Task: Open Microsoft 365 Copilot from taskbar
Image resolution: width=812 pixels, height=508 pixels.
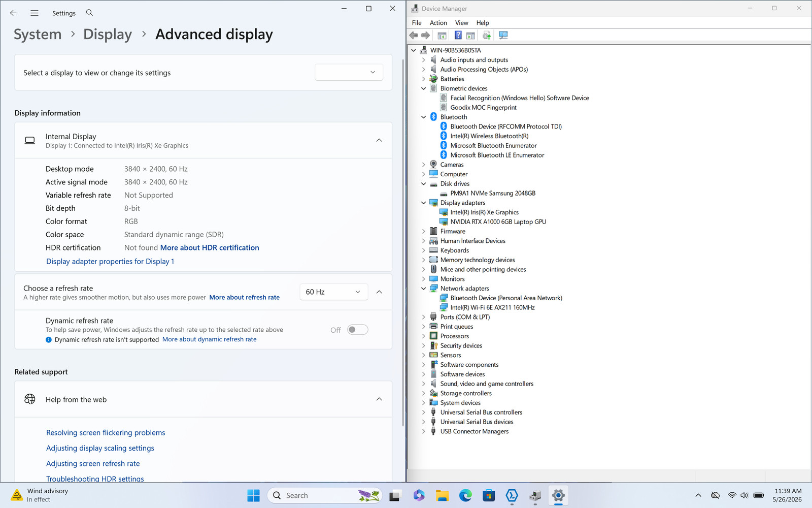Action: (419, 495)
